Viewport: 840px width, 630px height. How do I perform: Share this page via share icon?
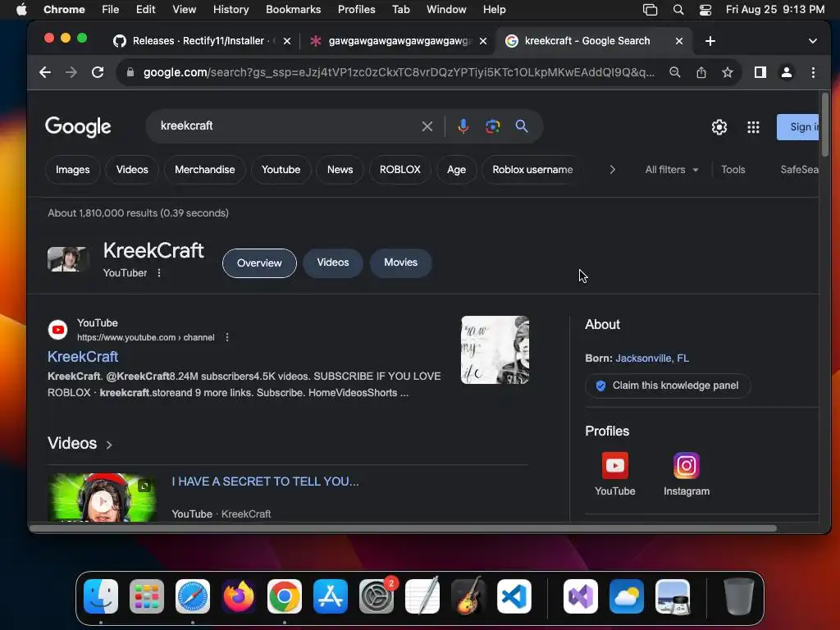[701, 72]
